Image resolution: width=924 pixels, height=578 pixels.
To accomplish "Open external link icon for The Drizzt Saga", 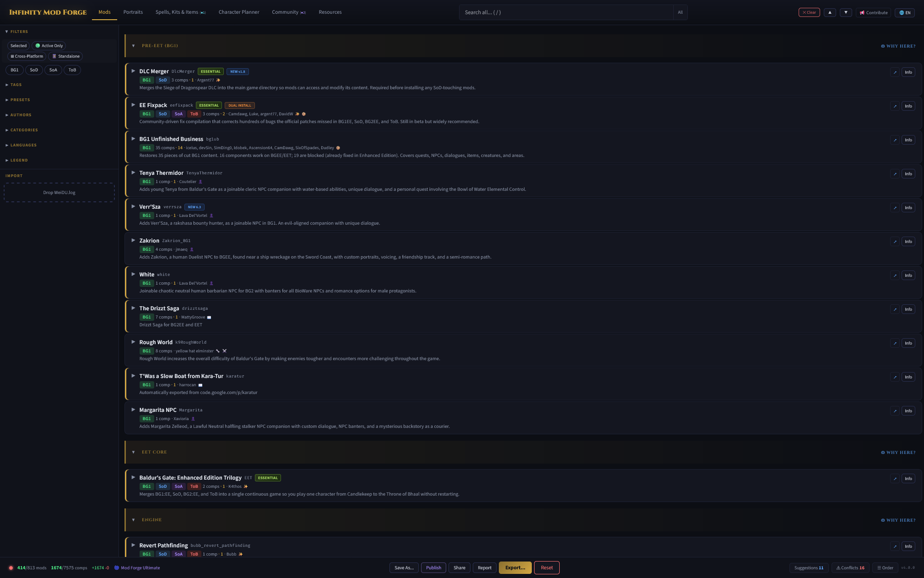I will pos(895,309).
